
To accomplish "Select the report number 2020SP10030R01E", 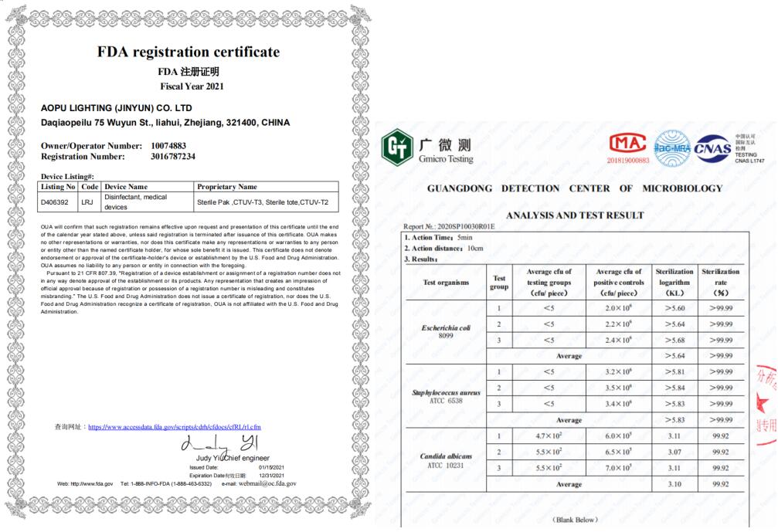I will (466, 226).
